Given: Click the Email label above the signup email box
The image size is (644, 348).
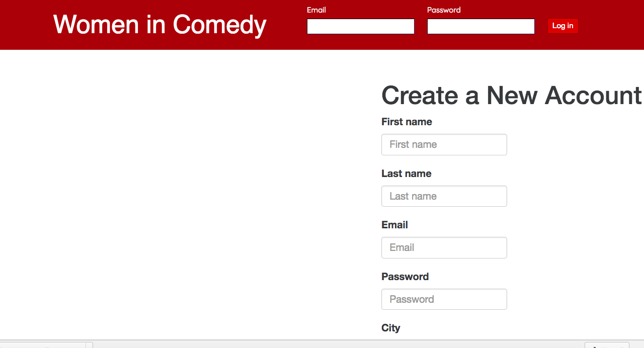Looking at the screenshot, I should pos(394,225).
